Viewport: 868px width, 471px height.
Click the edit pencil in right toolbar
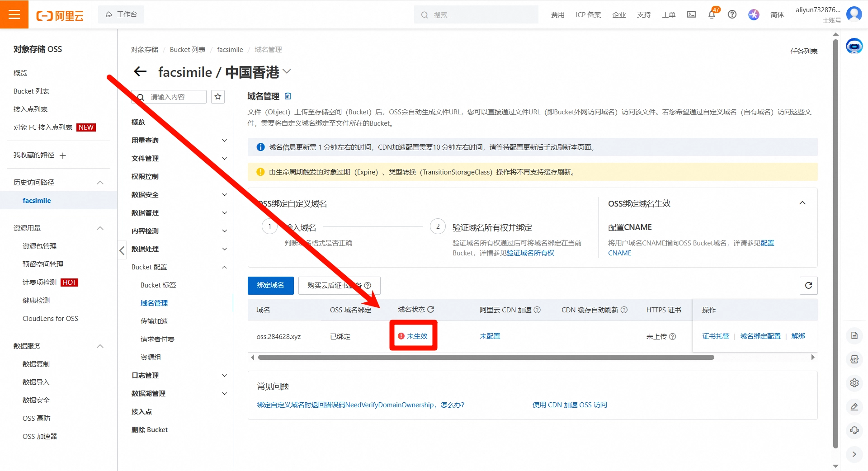[x=854, y=407]
